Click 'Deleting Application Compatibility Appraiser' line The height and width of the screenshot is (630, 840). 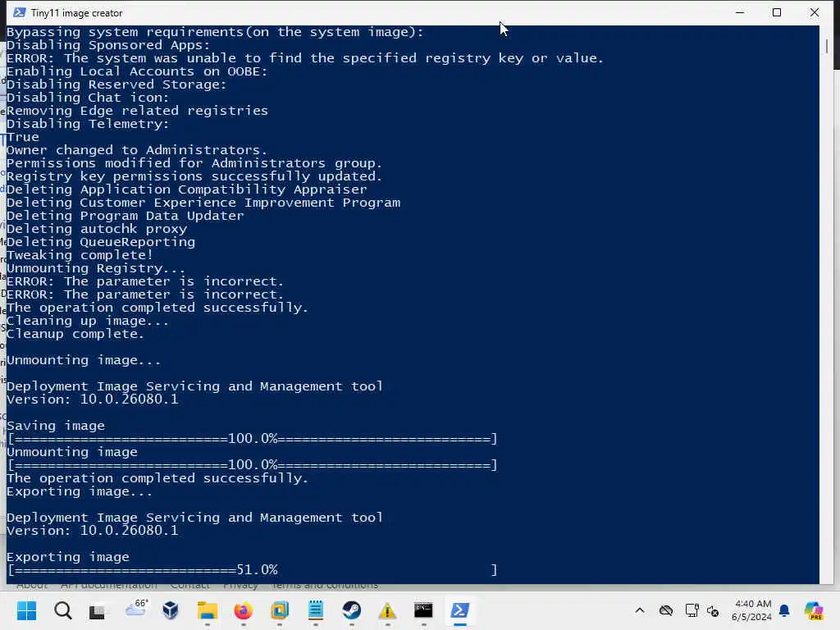(186, 189)
